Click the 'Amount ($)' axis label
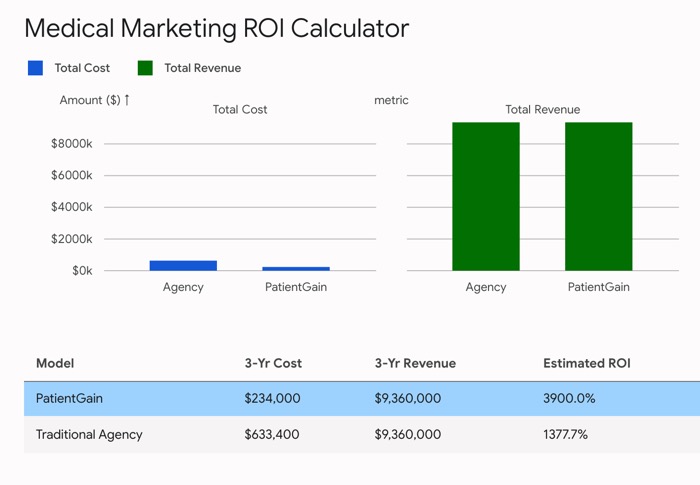Image resolution: width=700 pixels, height=485 pixels. 90,100
